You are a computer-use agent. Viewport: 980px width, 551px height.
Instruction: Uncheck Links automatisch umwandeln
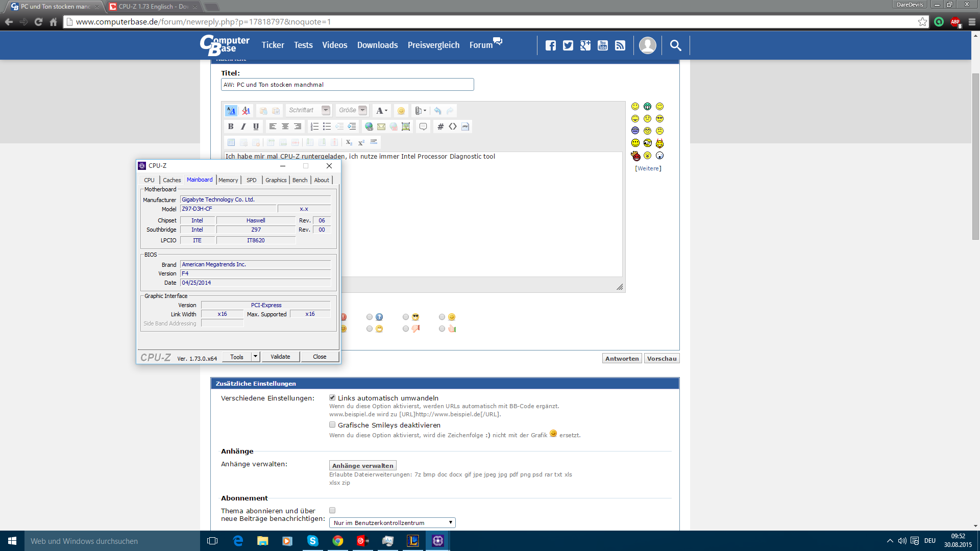pyautogui.click(x=332, y=397)
